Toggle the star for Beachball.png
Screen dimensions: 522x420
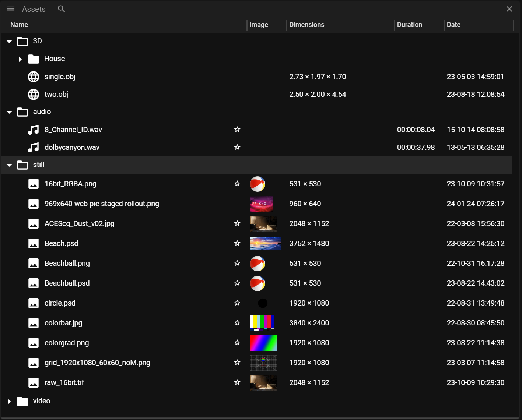click(x=237, y=263)
